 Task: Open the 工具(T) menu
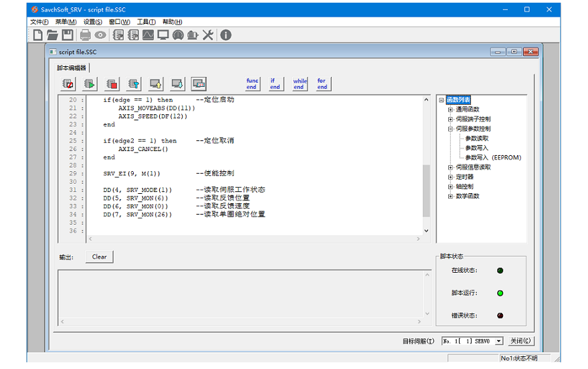[x=146, y=22]
